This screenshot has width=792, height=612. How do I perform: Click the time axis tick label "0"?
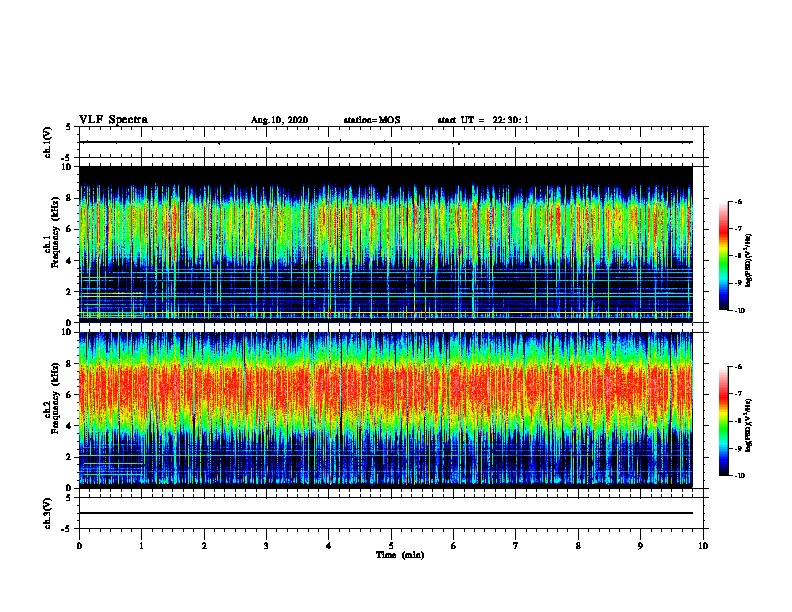(x=79, y=546)
